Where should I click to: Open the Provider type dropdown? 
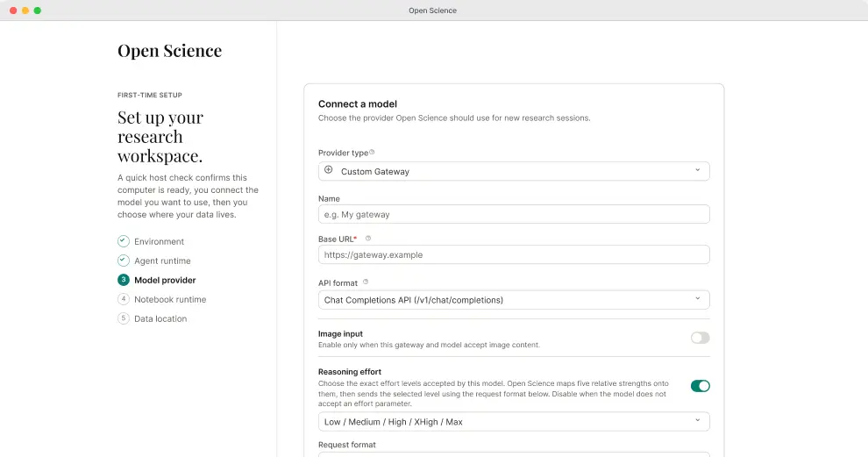tap(514, 171)
